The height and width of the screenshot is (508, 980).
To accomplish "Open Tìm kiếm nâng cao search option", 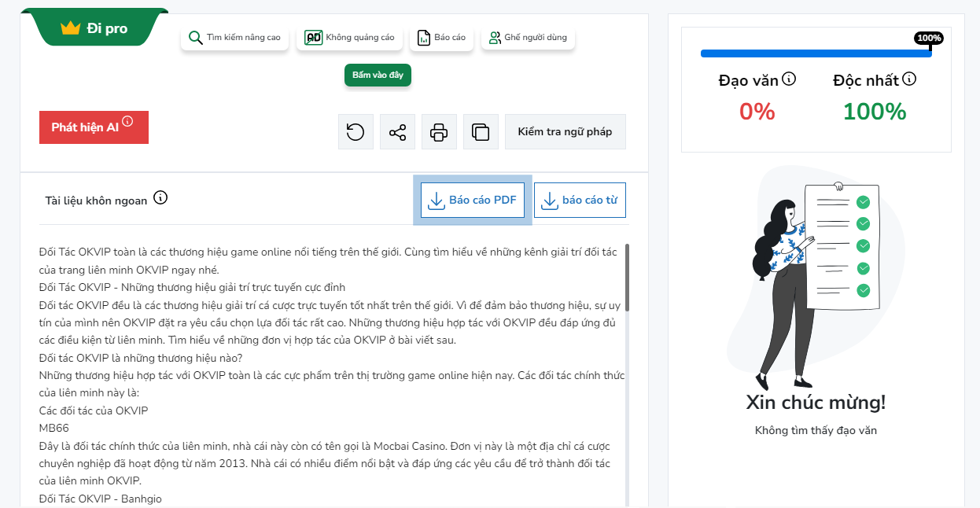I will [235, 38].
